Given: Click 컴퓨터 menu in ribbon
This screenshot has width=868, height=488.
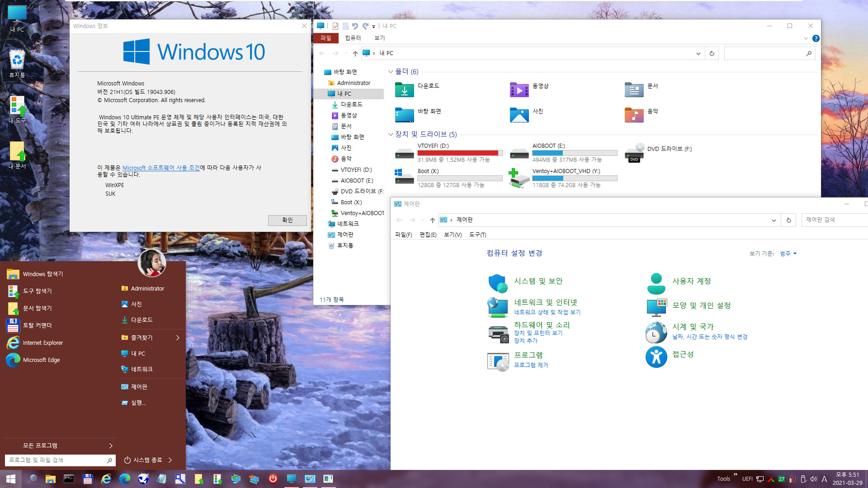Looking at the screenshot, I should click(x=353, y=38).
